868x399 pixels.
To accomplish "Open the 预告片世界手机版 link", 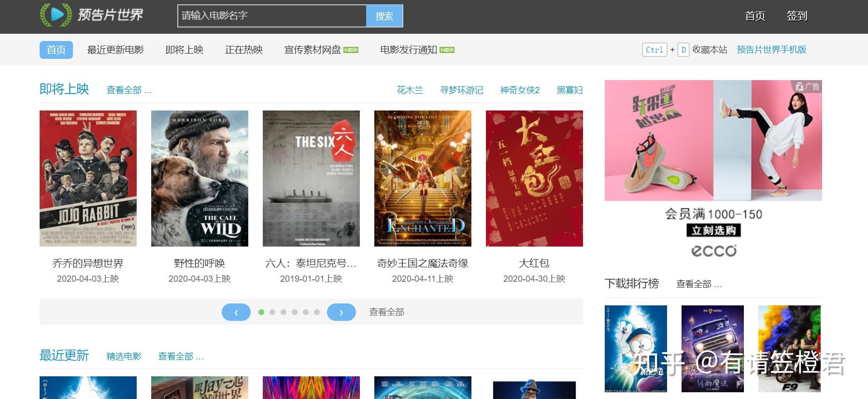I will coord(771,50).
